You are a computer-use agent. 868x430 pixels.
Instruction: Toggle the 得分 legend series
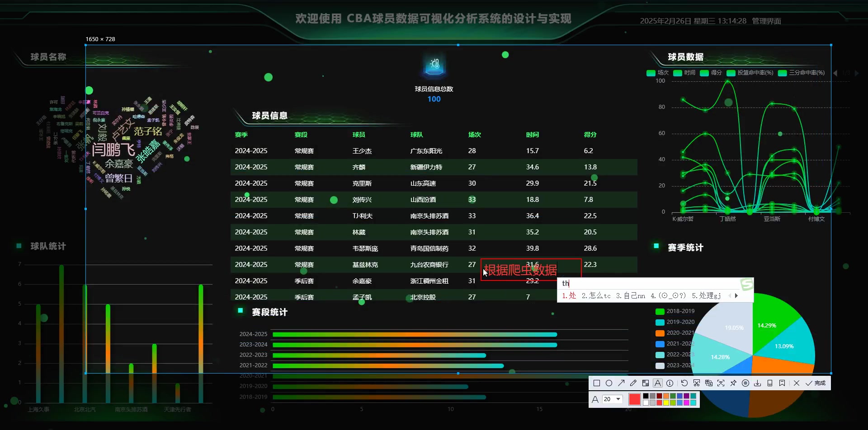click(x=711, y=73)
